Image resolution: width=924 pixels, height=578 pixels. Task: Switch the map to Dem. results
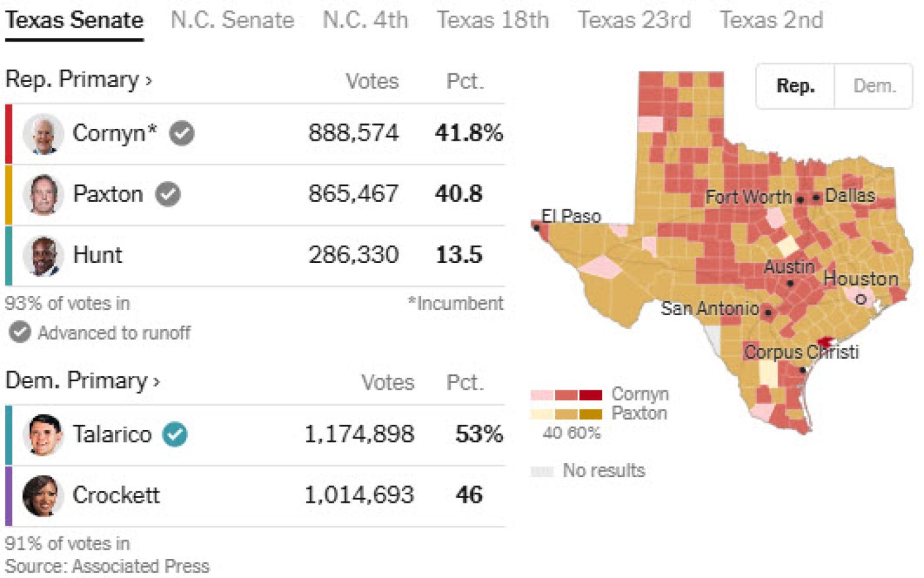[874, 86]
